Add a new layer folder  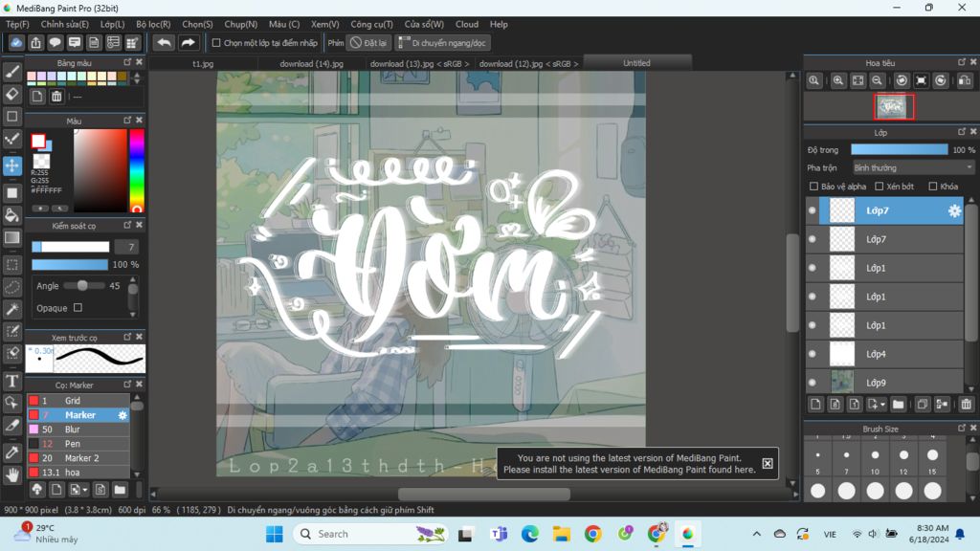tap(898, 405)
